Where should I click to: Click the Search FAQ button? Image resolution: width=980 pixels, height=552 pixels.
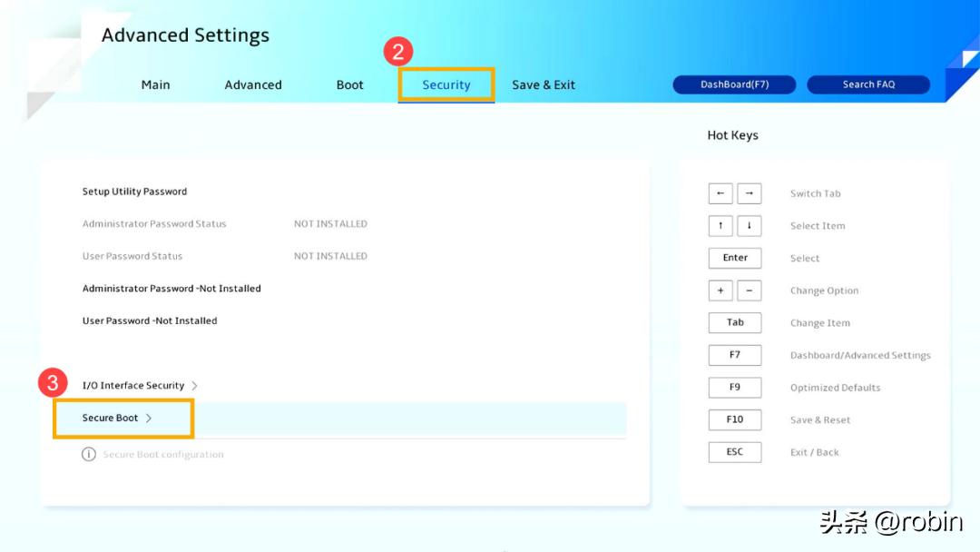pyautogui.click(x=867, y=84)
